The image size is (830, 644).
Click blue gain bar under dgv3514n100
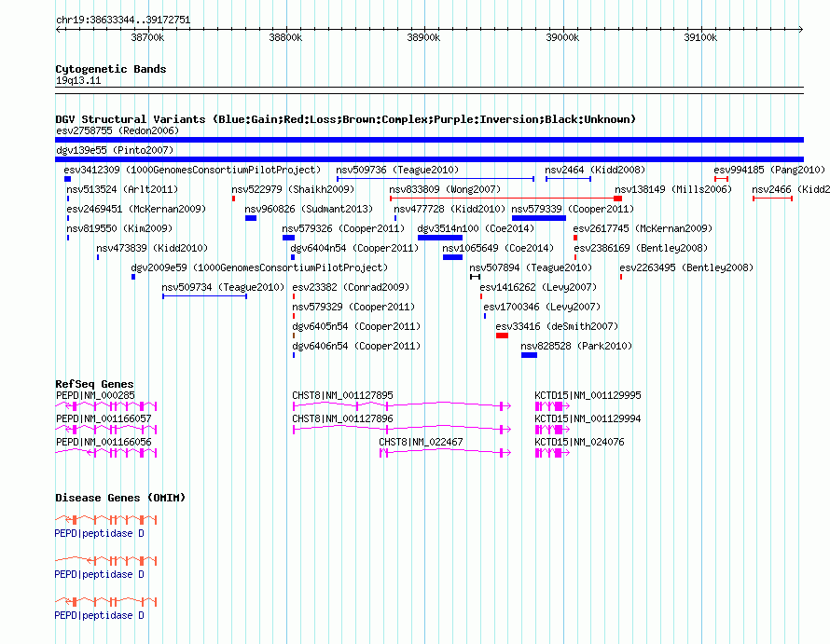click(440, 238)
